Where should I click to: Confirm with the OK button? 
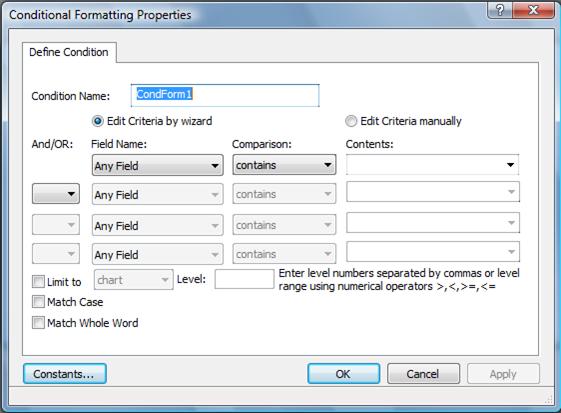[343, 374]
